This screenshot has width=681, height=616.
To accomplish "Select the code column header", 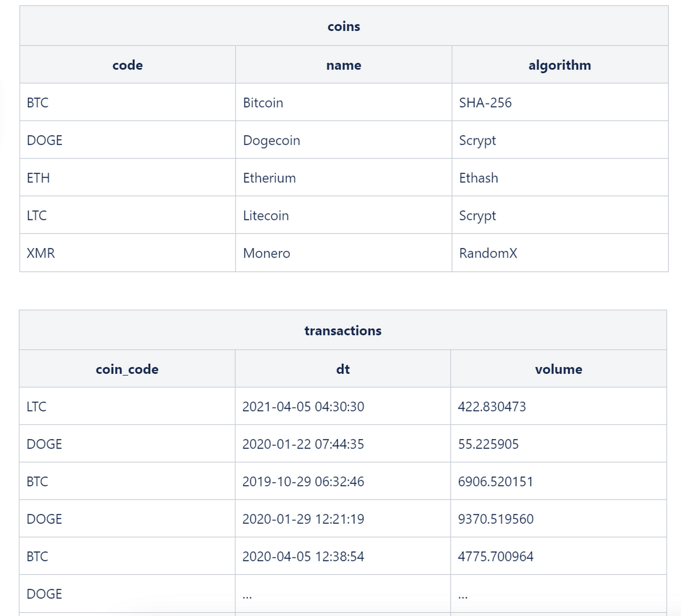I will 127,65.
